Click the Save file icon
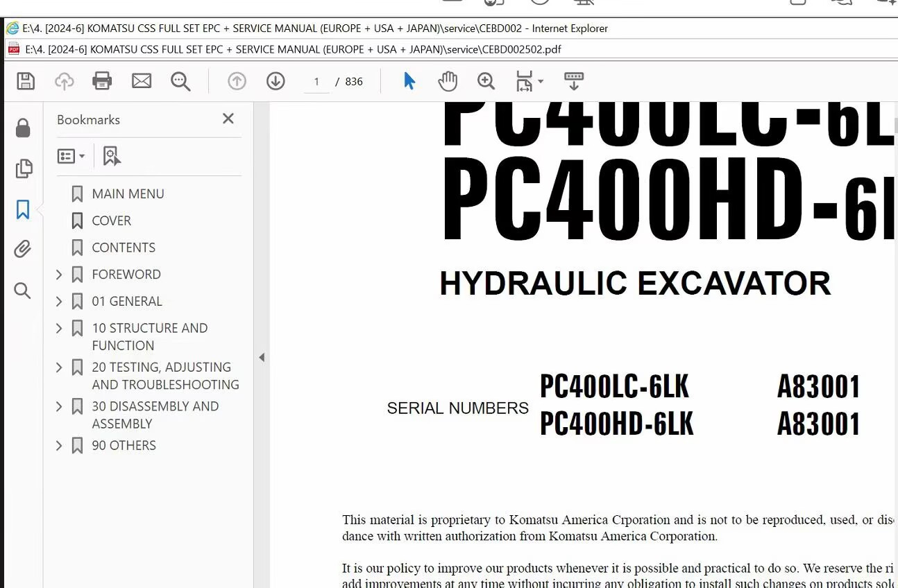This screenshot has height=588, width=898. click(26, 81)
